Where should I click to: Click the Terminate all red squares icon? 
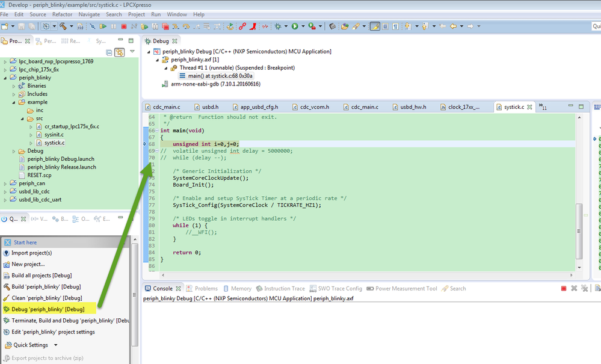[x=165, y=26]
